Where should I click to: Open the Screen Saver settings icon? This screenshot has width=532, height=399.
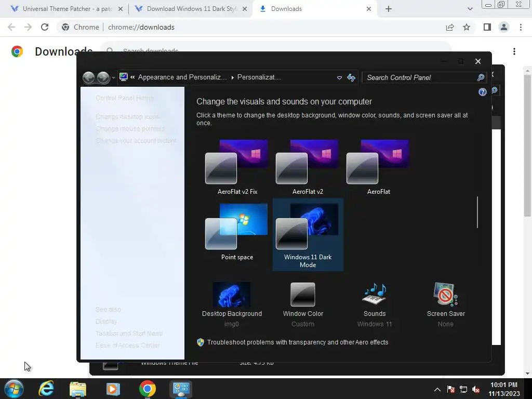445,294
